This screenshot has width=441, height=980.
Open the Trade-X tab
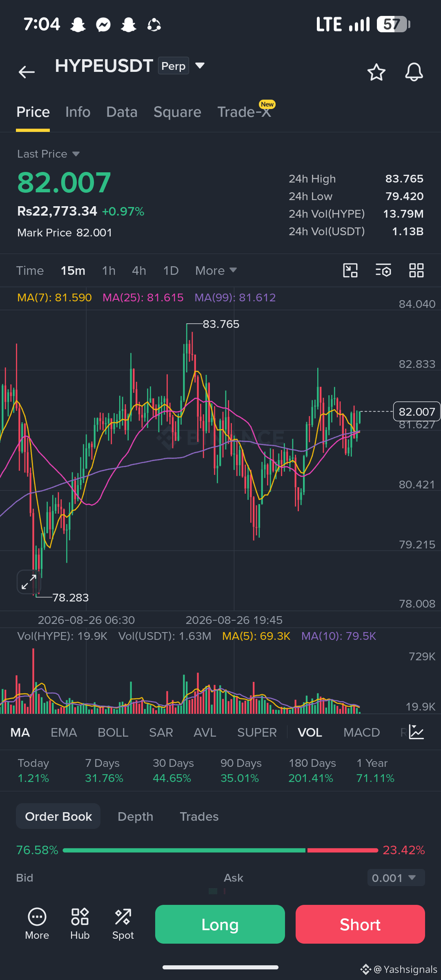[244, 112]
